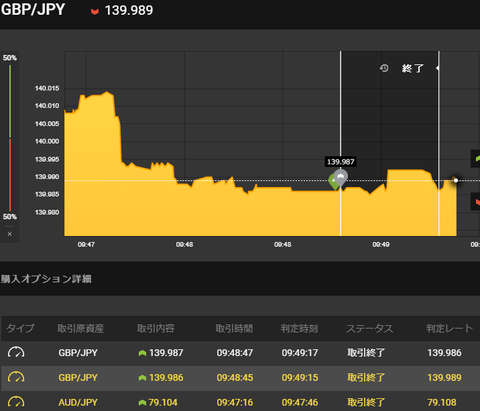Click the current rate 139.989 in header
Viewport: 480px width, 411px height.
129,10
